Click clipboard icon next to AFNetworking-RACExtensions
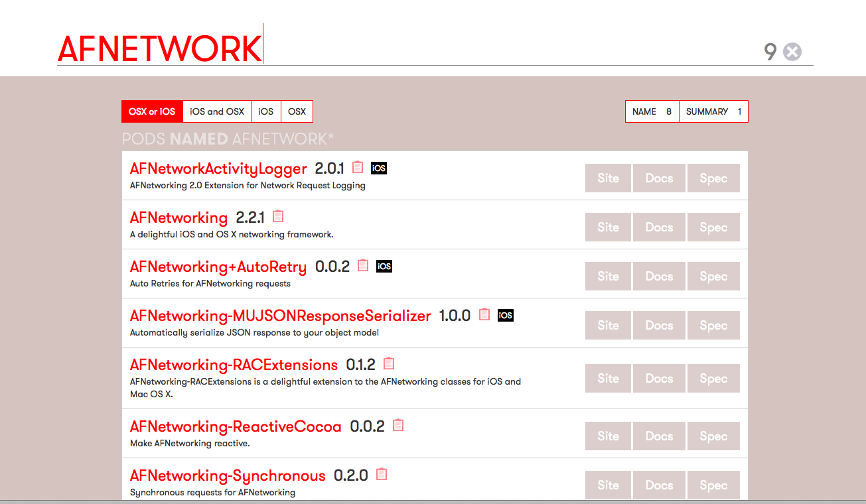Viewport: 866px width, 504px height. click(389, 363)
